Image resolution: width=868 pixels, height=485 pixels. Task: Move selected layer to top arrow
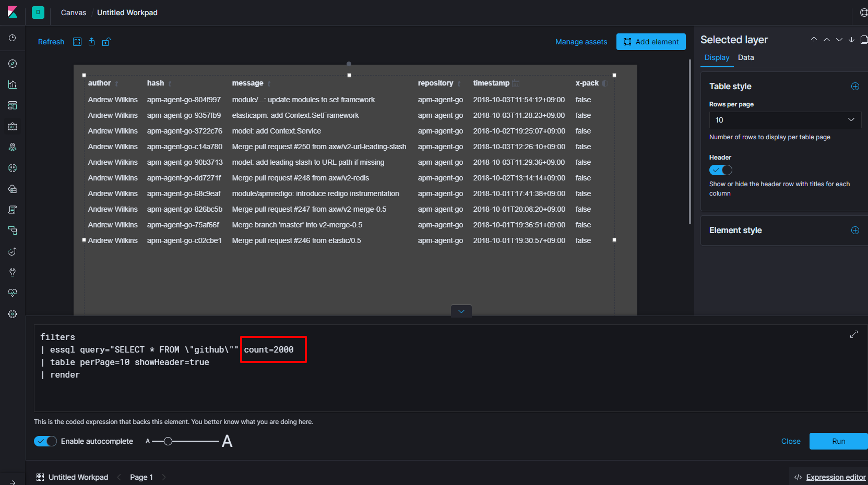point(814,40)
